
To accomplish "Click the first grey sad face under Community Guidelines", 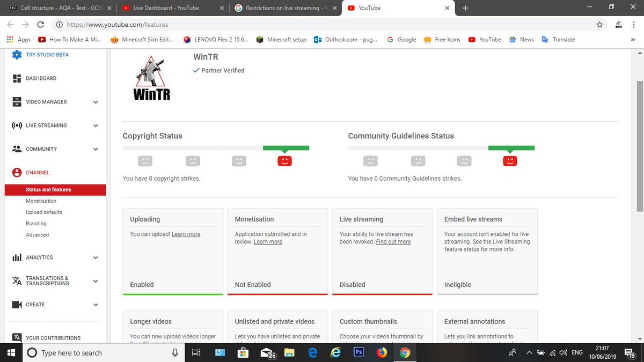I will pos(370,160).
